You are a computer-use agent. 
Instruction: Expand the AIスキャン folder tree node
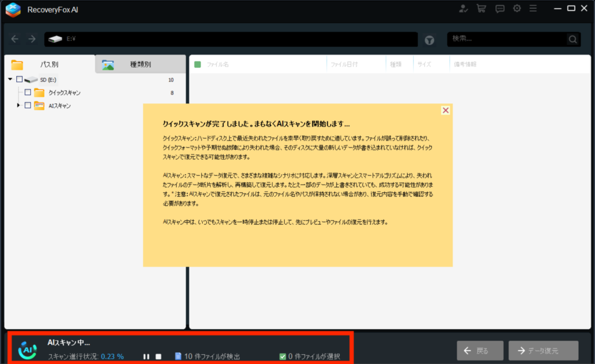pos(19,105)
